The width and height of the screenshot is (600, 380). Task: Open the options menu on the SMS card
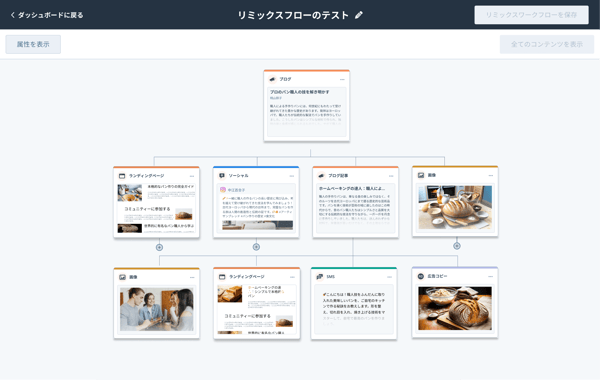coord(390,277)
